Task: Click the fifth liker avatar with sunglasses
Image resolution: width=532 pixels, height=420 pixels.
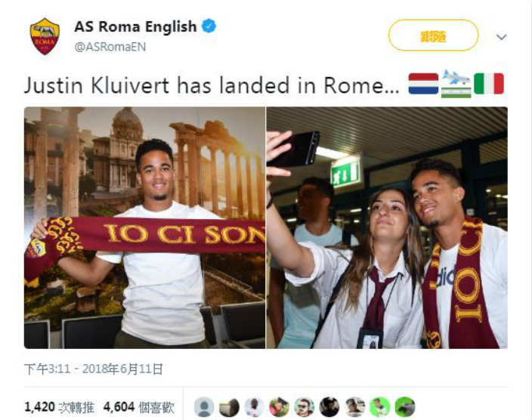Action: coord(305,407)
